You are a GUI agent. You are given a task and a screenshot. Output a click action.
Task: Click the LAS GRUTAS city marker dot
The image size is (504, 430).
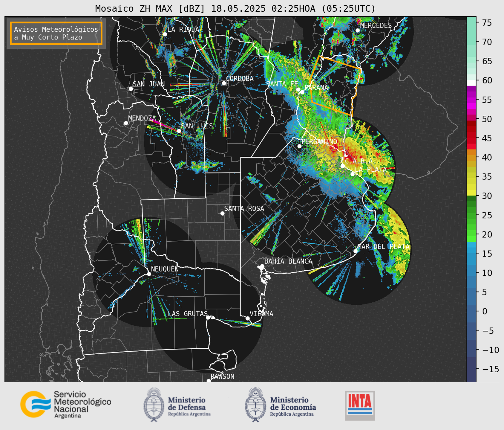(208, 317)
